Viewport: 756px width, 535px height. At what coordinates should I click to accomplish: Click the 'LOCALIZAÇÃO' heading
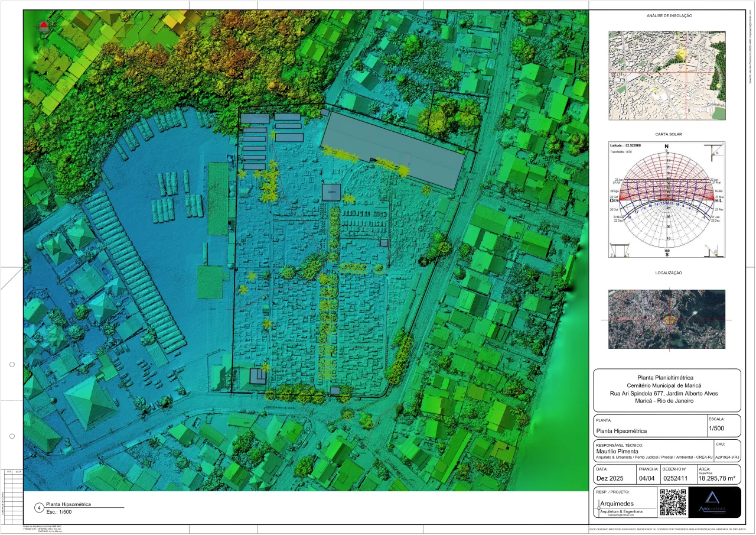click(669, 273)
